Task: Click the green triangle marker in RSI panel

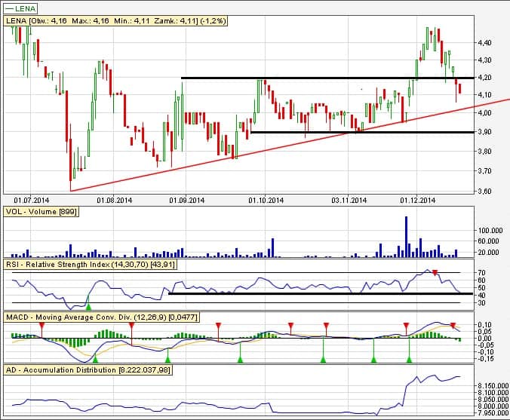Action: pyautogui.click(x=88, y=305)
